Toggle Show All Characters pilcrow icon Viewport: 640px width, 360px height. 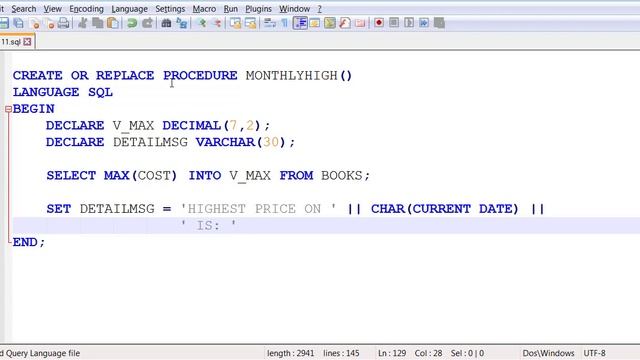click(284, 23)
